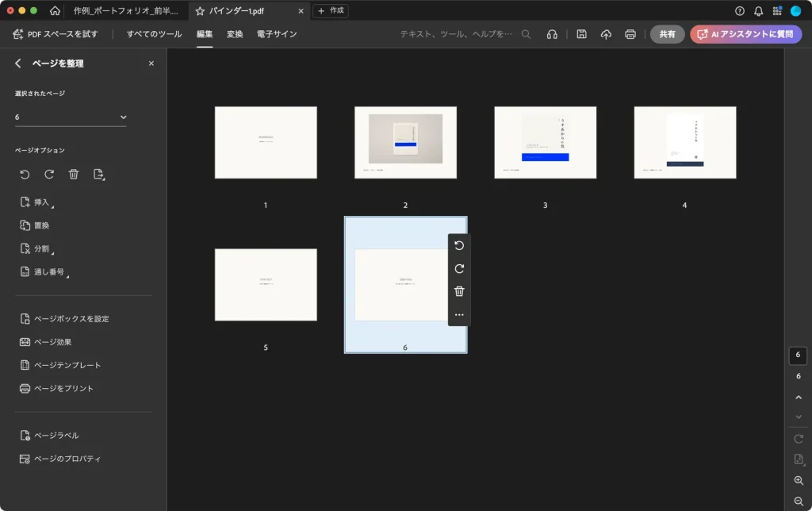Go to the Acrobat home screen

[55, 11]
